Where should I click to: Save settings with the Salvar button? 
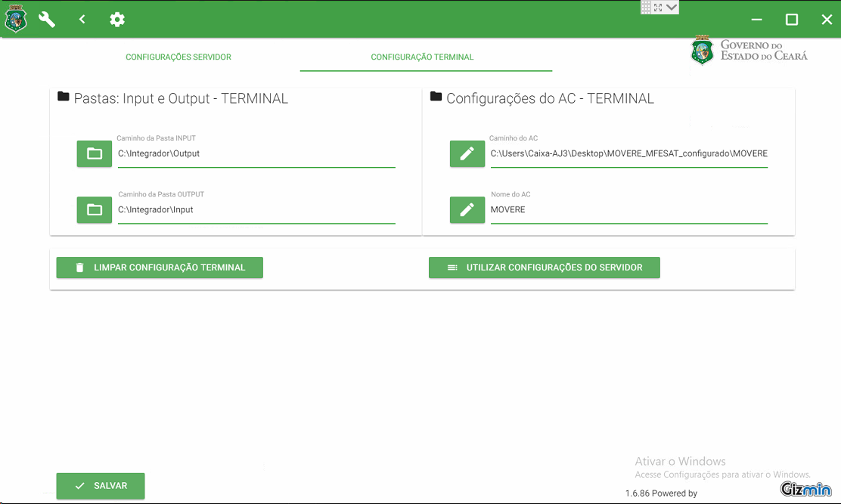pos(101,486)
